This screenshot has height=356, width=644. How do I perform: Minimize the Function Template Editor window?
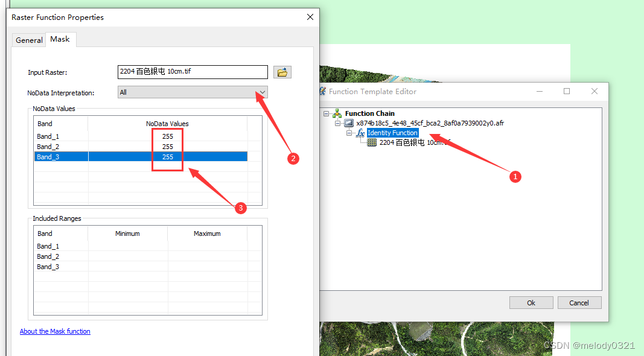540,91
